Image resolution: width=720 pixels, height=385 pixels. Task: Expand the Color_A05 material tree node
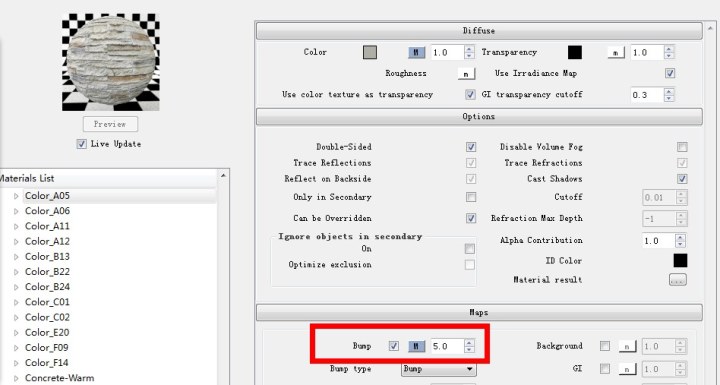coord(16,196)
